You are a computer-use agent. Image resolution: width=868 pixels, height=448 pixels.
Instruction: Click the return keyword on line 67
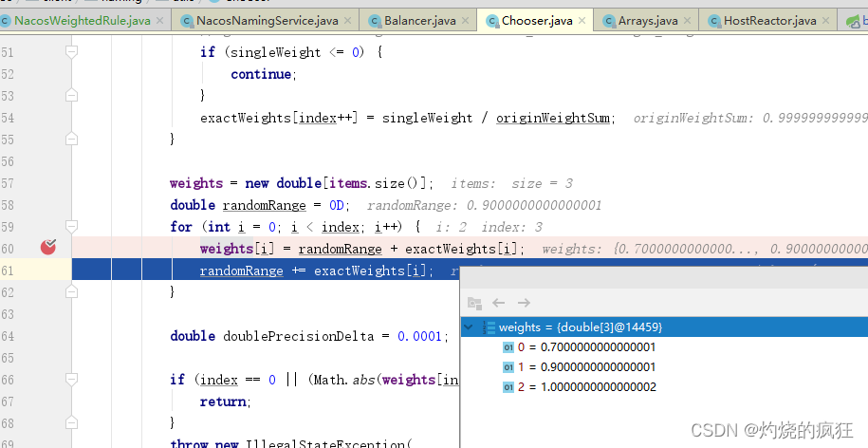[x=224, y=401]
